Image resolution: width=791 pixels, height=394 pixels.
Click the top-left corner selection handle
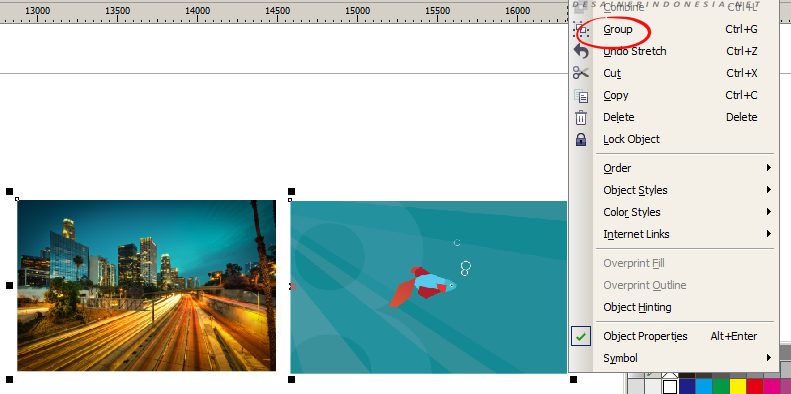point(9,192)
